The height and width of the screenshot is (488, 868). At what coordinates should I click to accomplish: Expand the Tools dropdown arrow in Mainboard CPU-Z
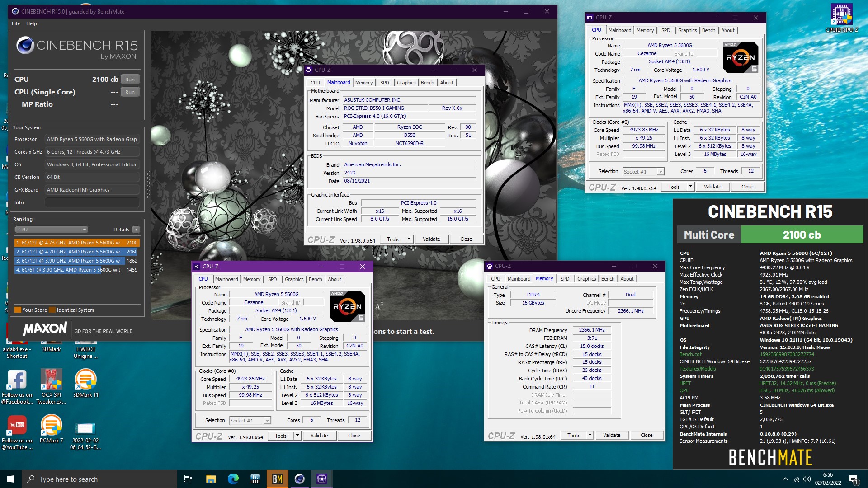(409, 239)
